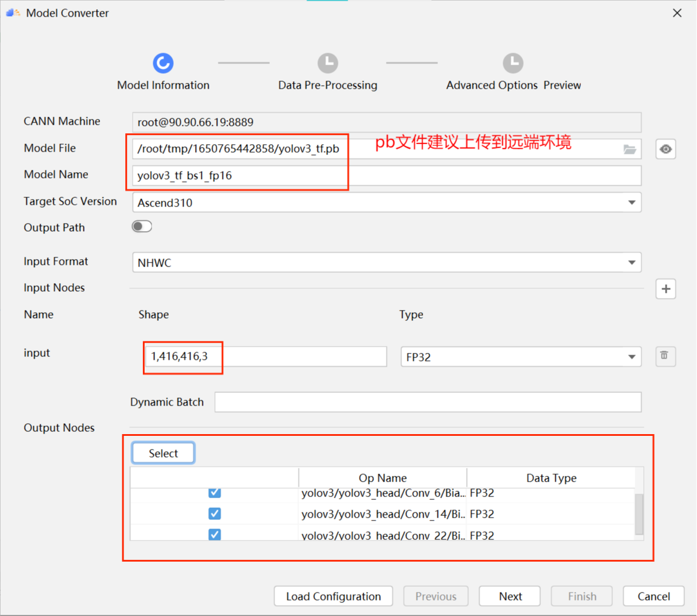Click the Model Information step indicator circle
697x616 pixels.
(163, 63)
